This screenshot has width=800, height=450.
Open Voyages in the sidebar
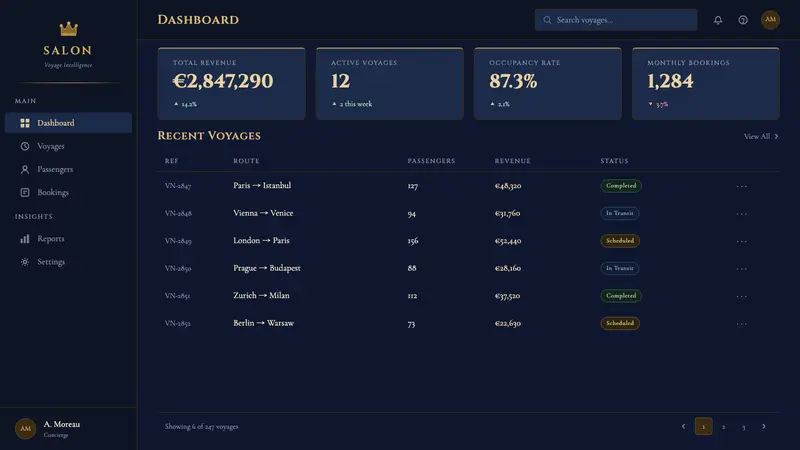[68, 146]
